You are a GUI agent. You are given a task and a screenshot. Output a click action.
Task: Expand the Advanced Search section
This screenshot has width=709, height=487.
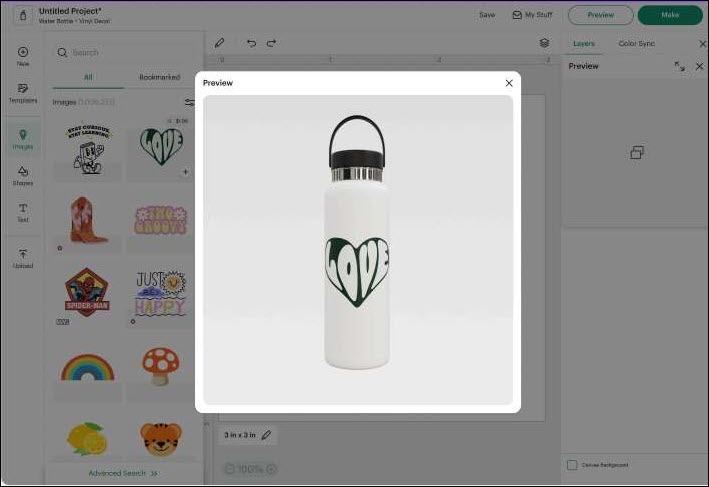click(122, 473)
